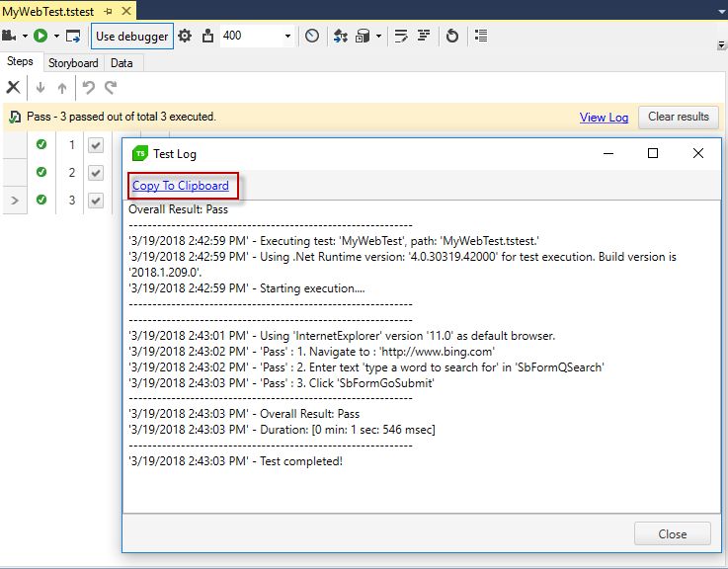This screenshot has height=569, width=728.
Task: Toggle the Use debugger button
Action: [x=131, y=37]
